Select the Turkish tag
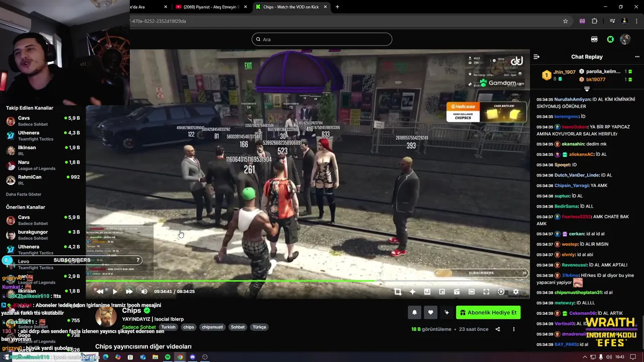The height and width of the screenshot is (362, 644). click(x=168, y=327)
